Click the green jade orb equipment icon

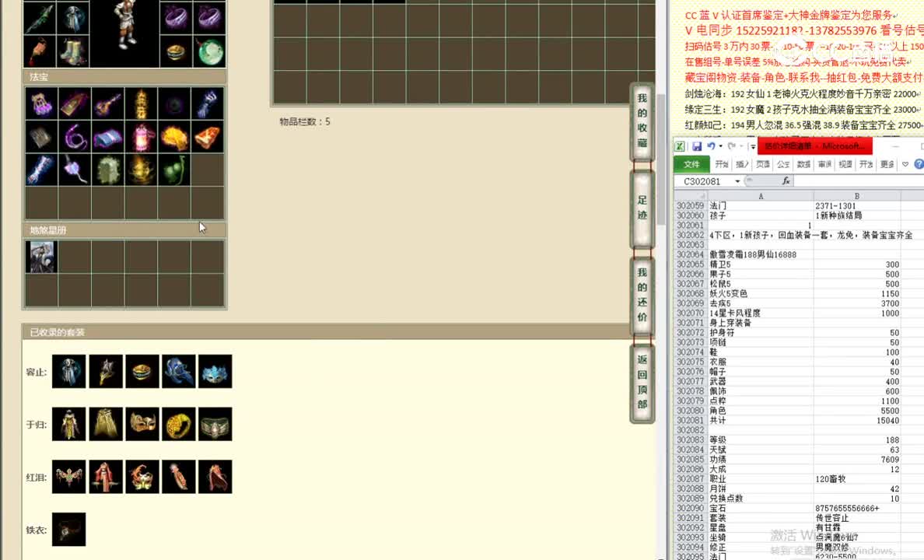(210, 52)
